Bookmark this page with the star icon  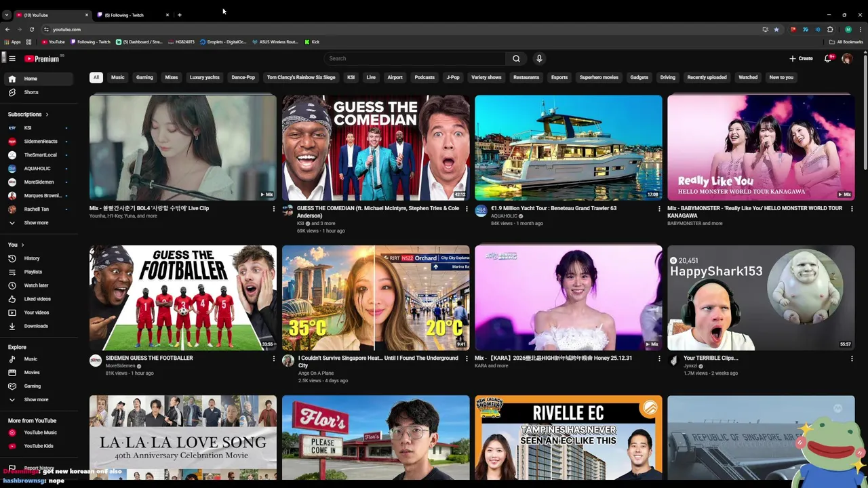pos(776,29)
